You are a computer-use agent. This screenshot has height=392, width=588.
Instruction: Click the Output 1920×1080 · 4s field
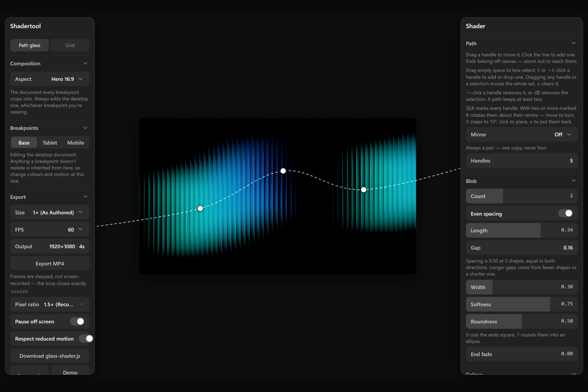tap(50, 246)
